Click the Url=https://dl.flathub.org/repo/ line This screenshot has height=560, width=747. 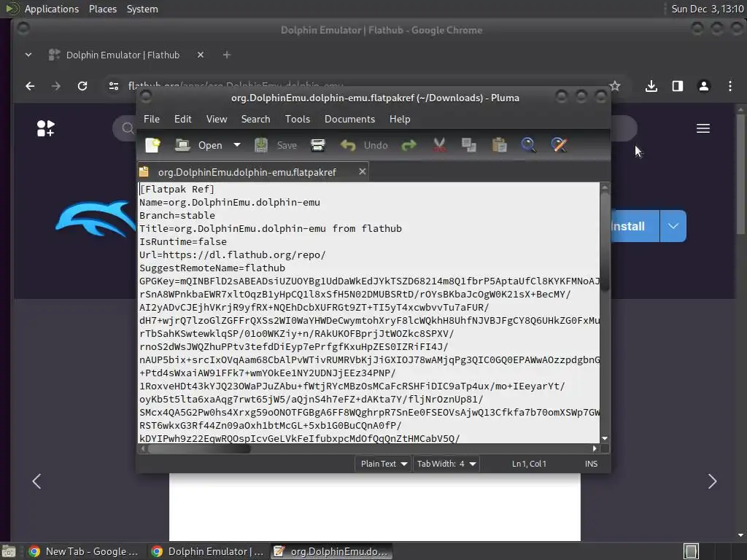point(233,254)
